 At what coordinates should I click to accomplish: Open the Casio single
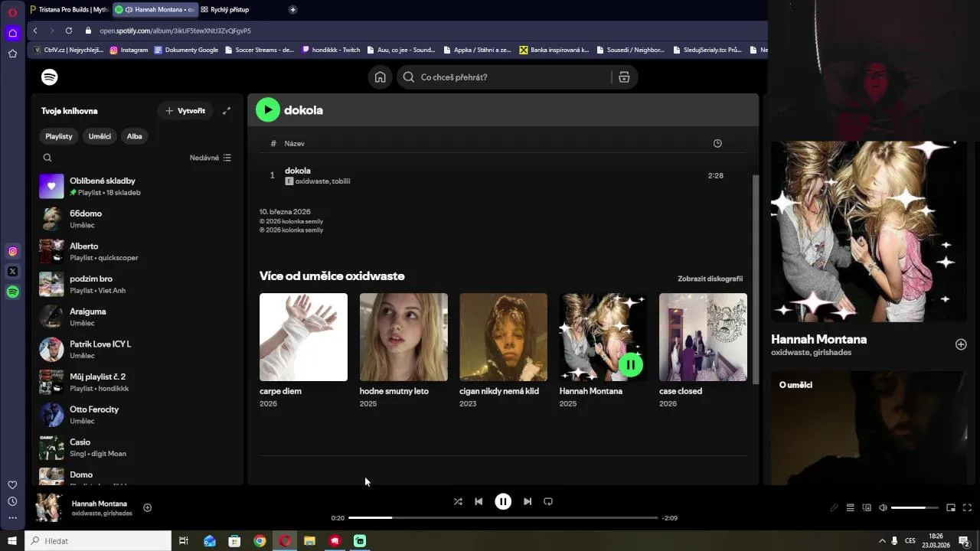(x=138, y=448)
